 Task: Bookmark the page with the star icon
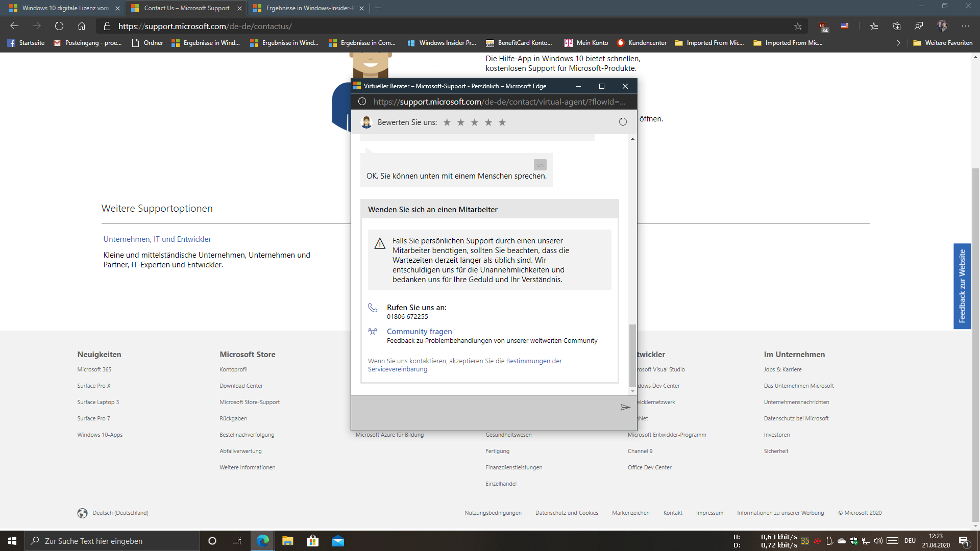798,26
